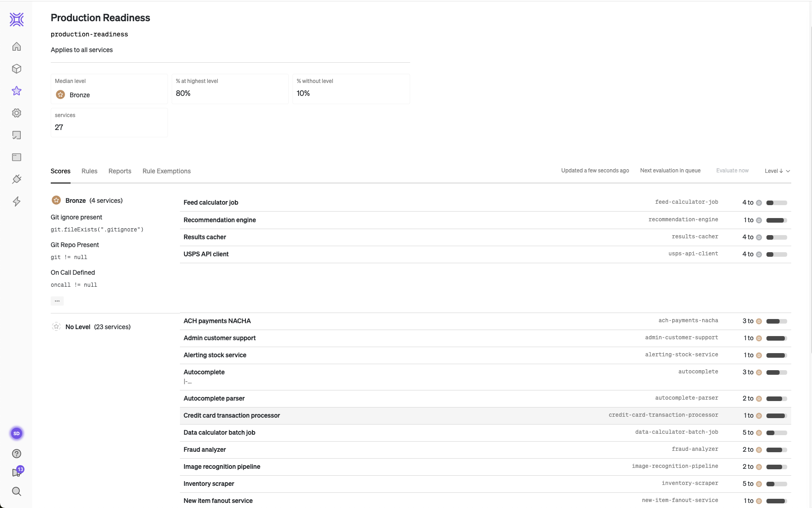Open the catalog cube icon in sidebar
Viewport: 812px width, 508px height.
tap(17, 69)
